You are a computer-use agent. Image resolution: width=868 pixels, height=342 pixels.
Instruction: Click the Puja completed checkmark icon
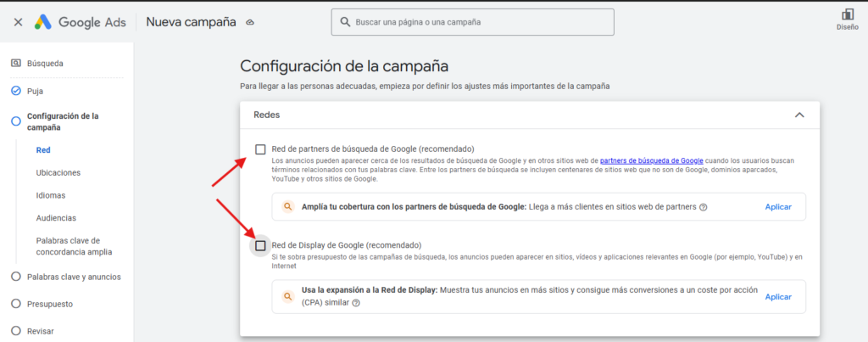[15, 91]
